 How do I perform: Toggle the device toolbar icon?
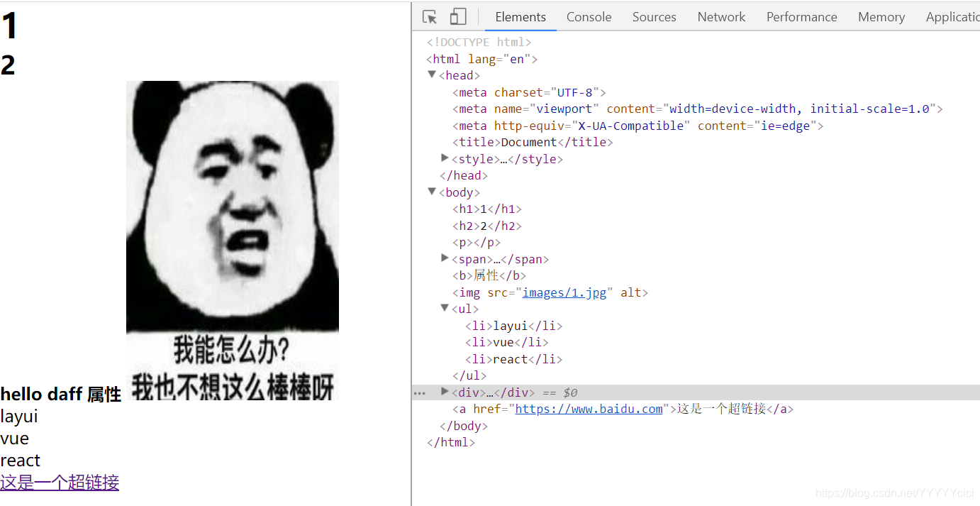point(458,17)
